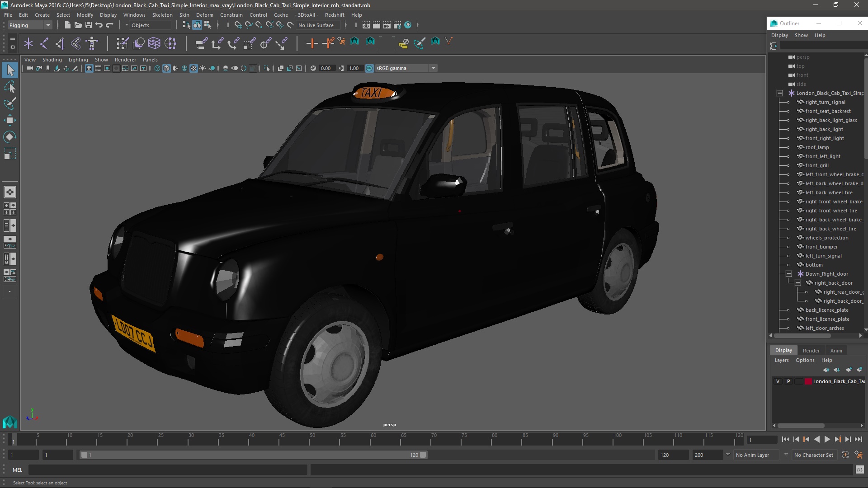Click play backwards button
The width and height of the screenshot is (868, 488).
817,439
